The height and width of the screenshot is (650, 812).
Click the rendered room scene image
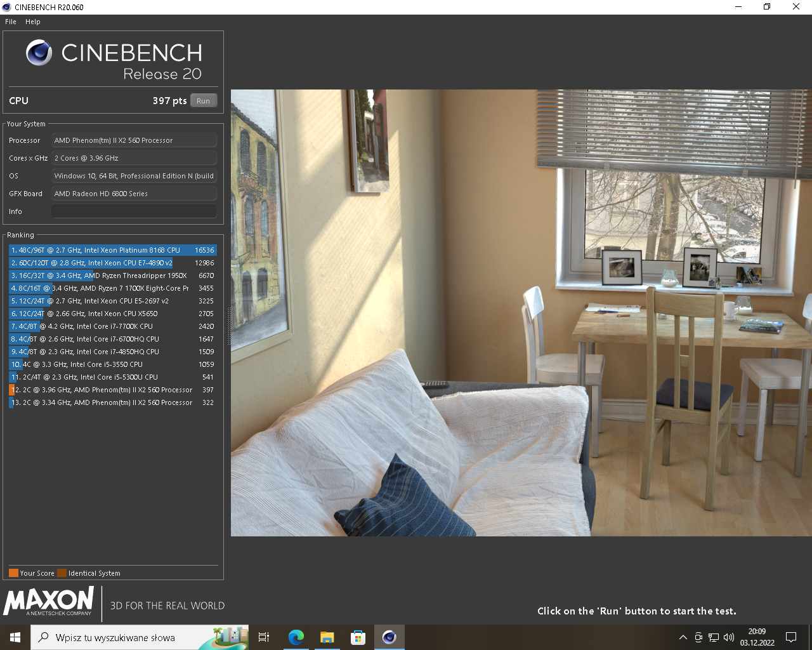[x=521, y=313]
